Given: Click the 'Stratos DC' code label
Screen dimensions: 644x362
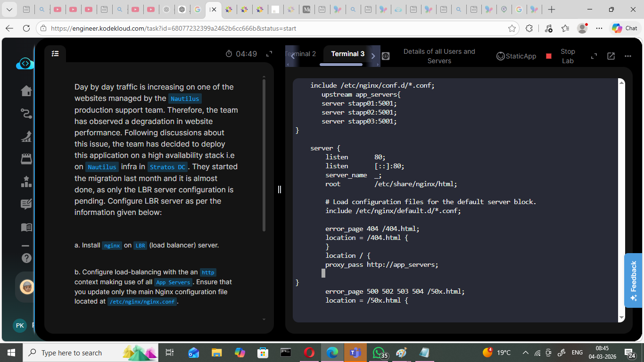Looking at the screenshot, I should 167,167.
